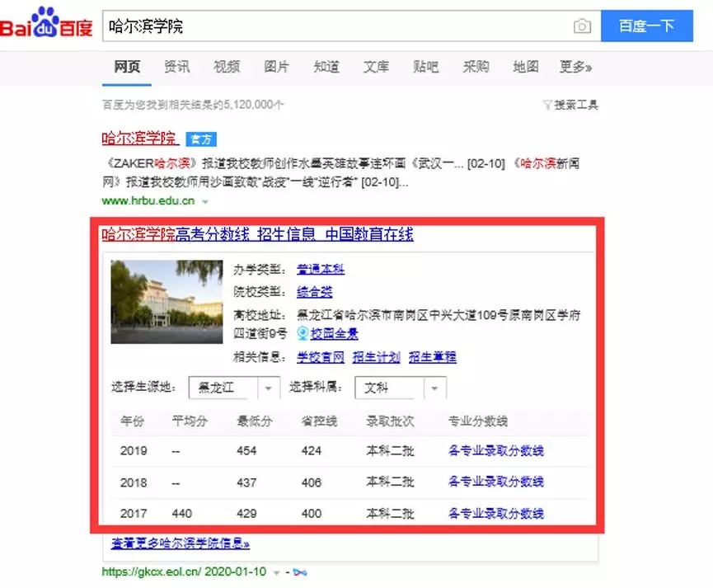The image size is (713, 588).
Task: Open camera image search icon
Action: click(x=582, y=26)
